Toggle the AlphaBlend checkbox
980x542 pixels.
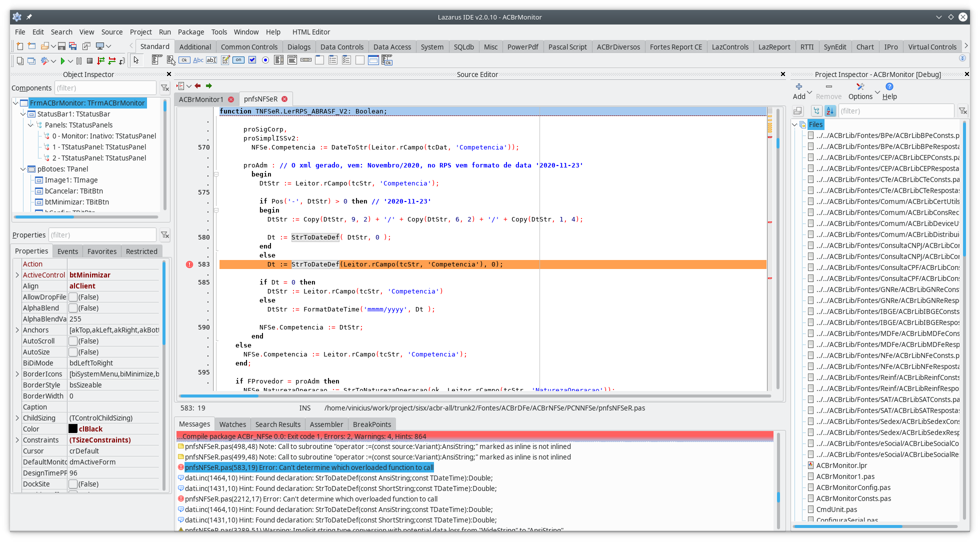73,308
